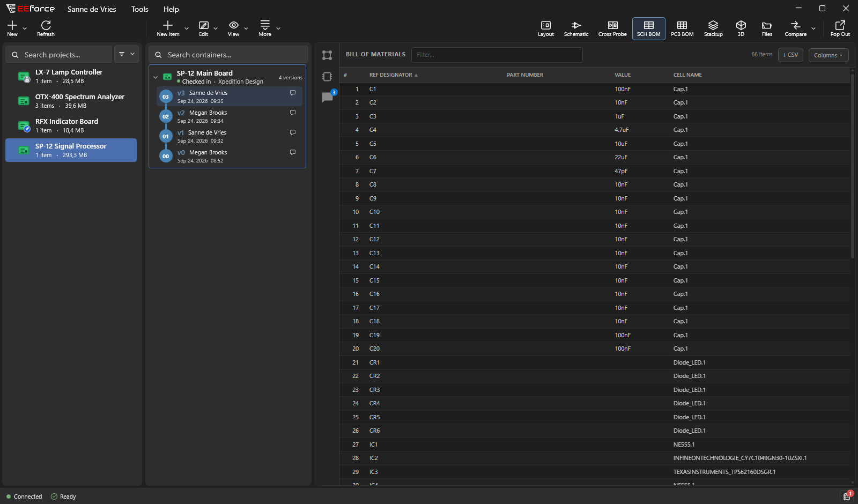
Task: Select the OTX-400 Spectrum Analyzer project
Action: tap(71, 101)
